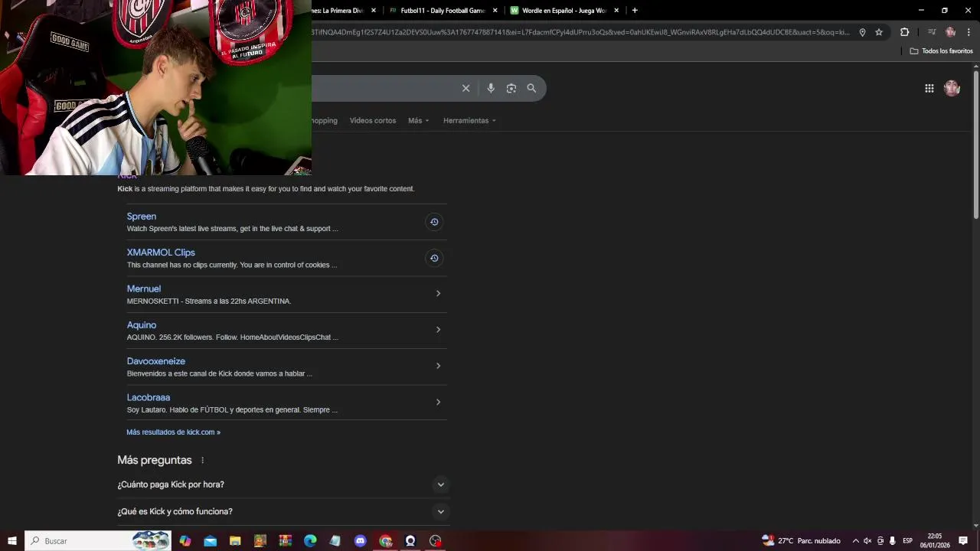
Task: Click history icon beside Spreen result
Action: pos(434,222)
